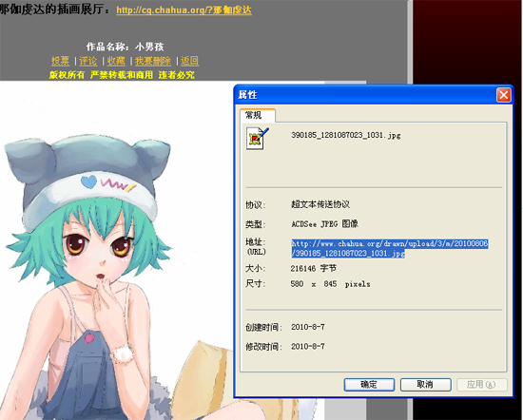This screenshot has height=420, width=523.
Task: Click the 取消 cancel button
Action: pyautogui.click(x=426, y=385)
